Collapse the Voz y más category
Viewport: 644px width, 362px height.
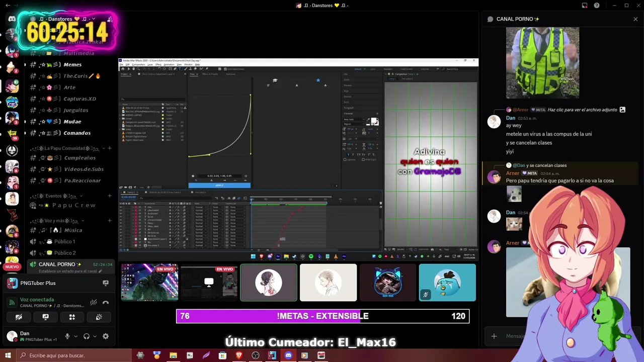(x=58, y=221)
